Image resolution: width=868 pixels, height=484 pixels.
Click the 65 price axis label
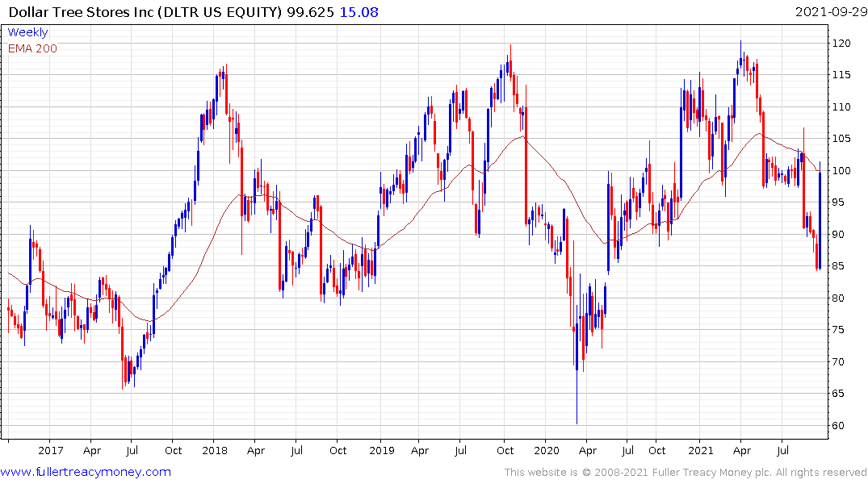click(x=839, y=394)
